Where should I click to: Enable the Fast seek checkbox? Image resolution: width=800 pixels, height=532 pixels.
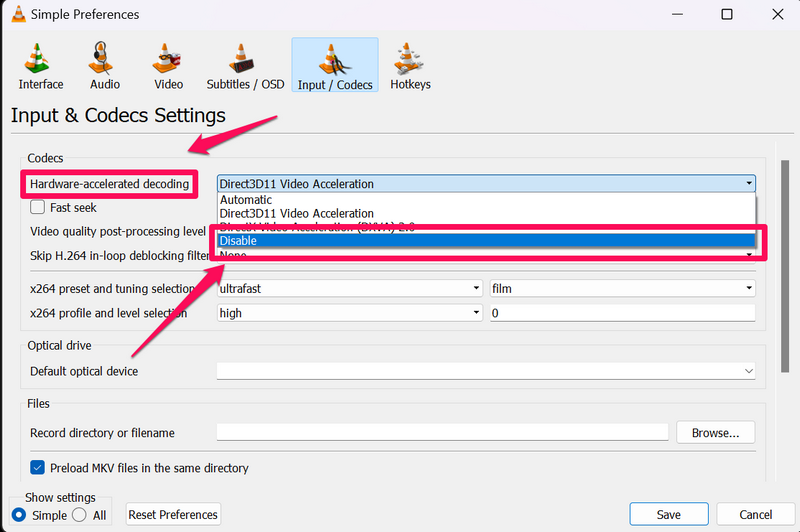coord(38,208)
